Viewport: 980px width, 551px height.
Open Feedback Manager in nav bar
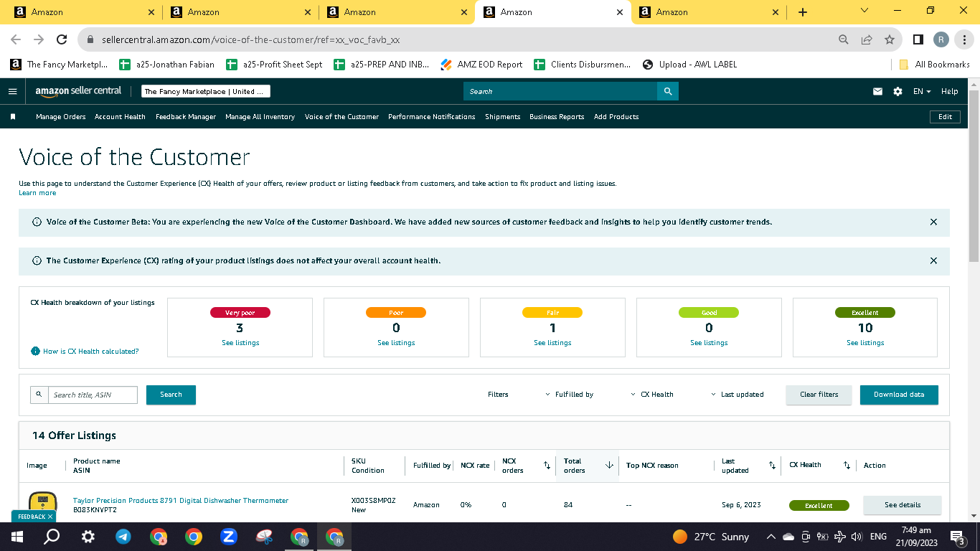click(186, 117)
